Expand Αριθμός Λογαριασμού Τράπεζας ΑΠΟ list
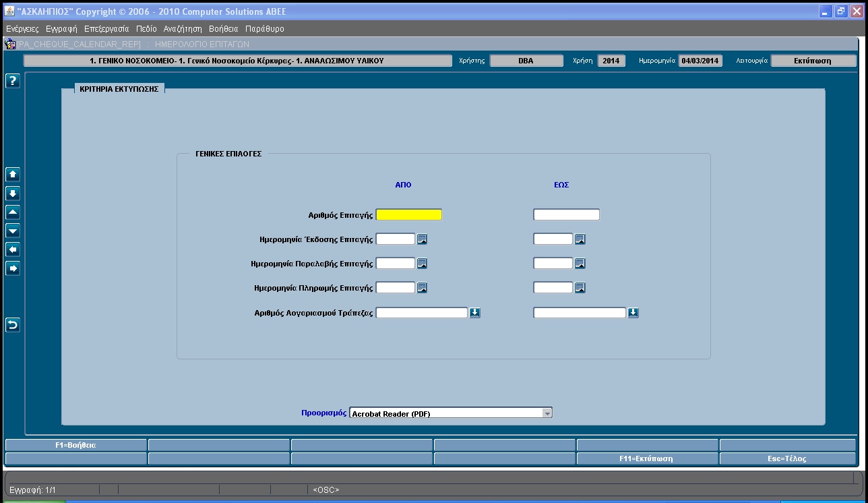Screen dimensions: 868x503 point(474,313)
